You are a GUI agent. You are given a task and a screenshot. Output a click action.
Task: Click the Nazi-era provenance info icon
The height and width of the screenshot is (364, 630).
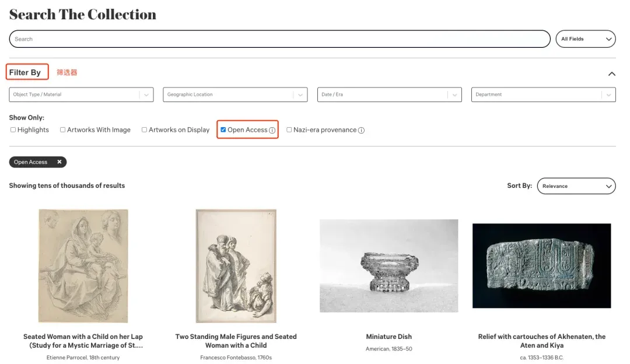[x=361, y=130]
